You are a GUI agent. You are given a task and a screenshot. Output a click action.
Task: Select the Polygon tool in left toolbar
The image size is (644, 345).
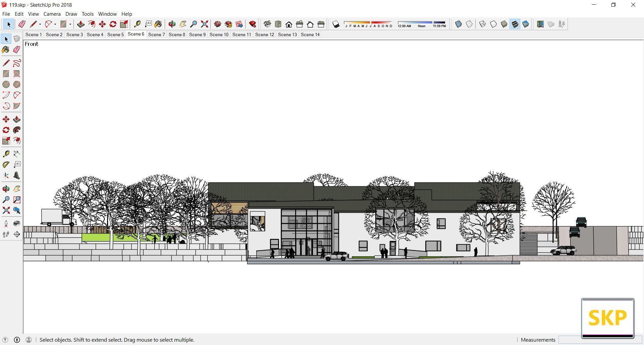coord(17,84)
